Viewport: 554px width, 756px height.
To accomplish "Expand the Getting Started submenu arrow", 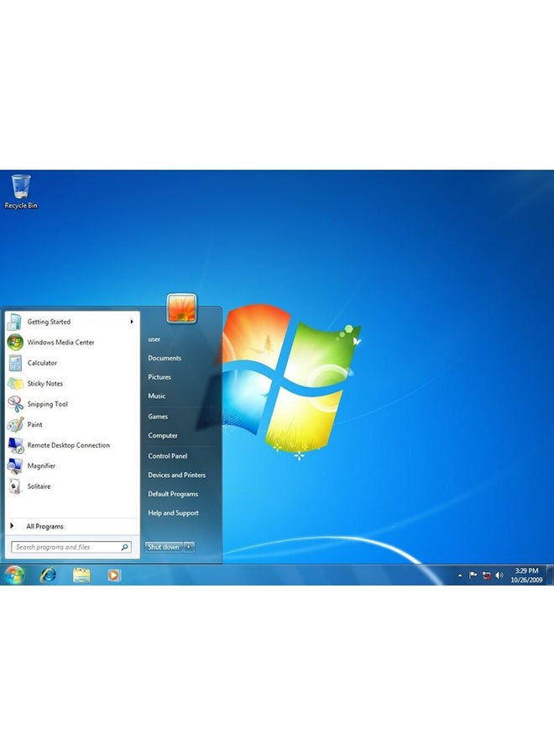I will point(132,322).
